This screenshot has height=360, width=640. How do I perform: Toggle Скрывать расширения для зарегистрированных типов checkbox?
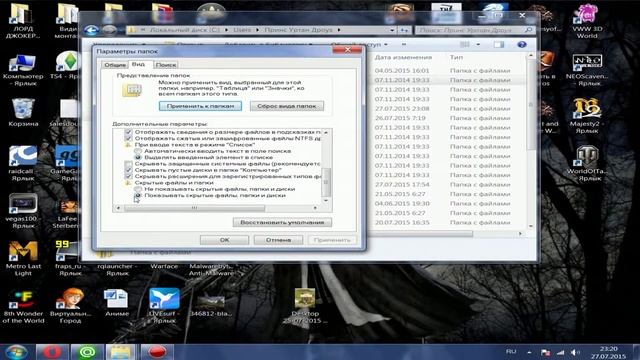pos(128,176)
